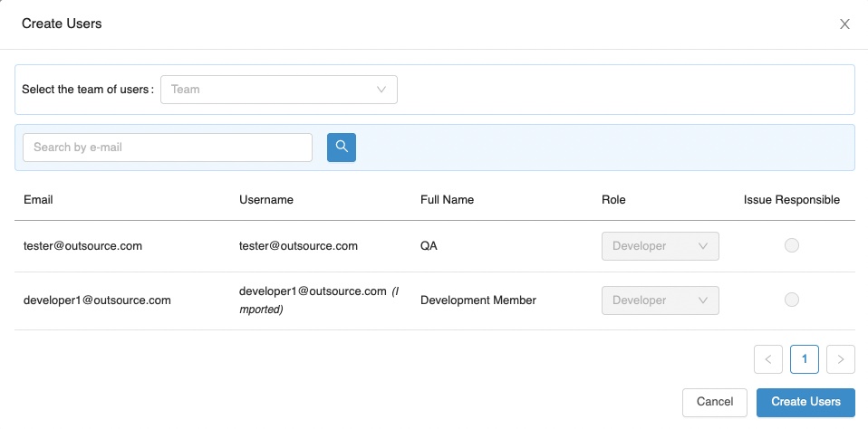The height and width of the screenshot is (429, 868).
Task: Click the Email column header
Action: [x=38, y=200]
